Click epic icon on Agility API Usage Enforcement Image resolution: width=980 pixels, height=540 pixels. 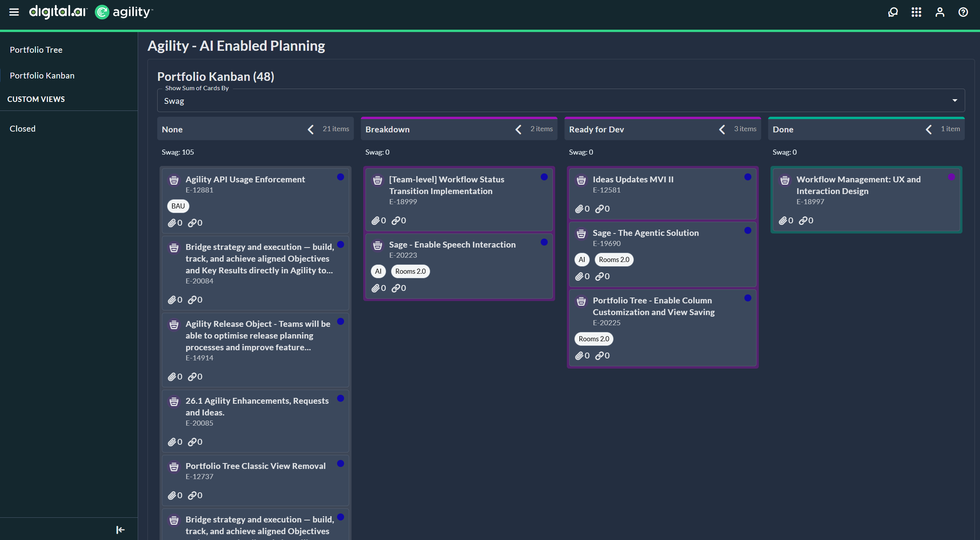(x=174, y=180)
